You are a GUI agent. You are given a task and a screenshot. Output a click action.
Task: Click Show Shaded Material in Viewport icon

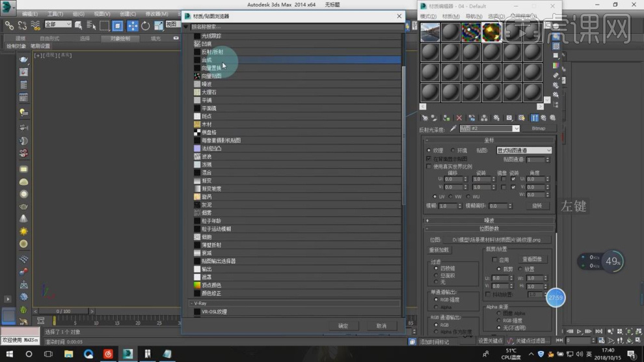(522, 118)
